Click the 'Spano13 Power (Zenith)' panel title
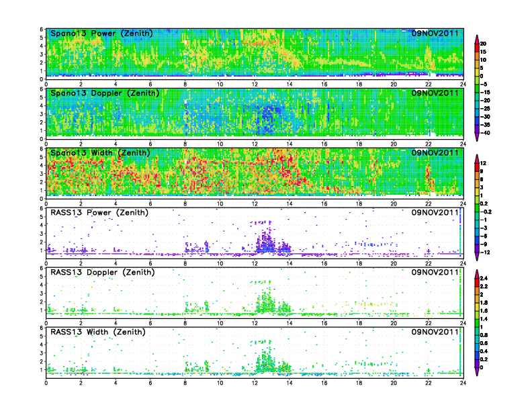Screen dimensions: 532x411 pos(102,34)
